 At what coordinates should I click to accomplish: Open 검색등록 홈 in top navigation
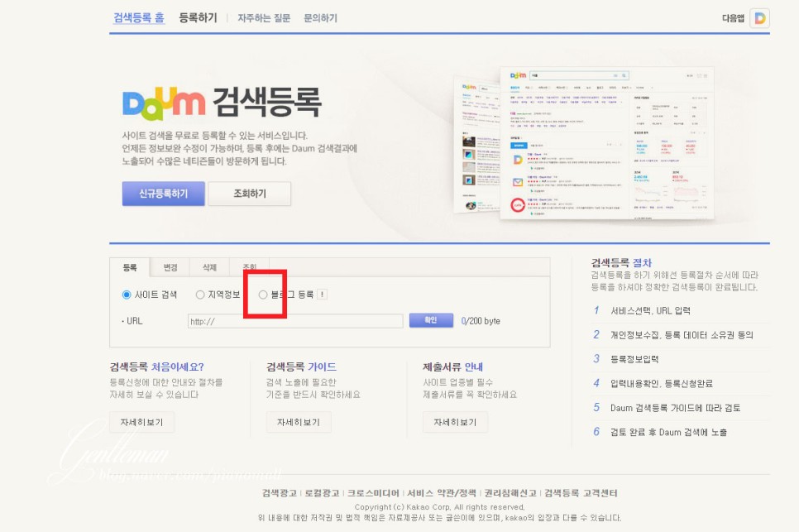point(139,18)
